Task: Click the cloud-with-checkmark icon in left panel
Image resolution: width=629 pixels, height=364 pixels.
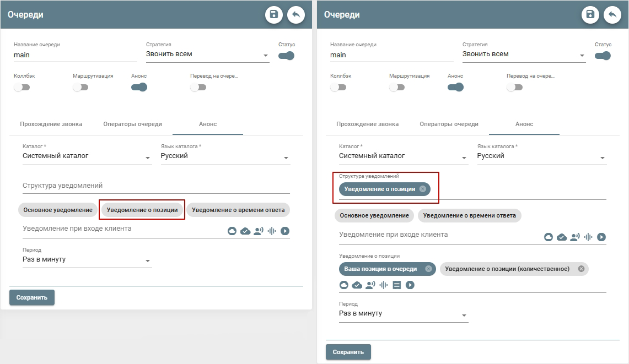Action: 245,231
